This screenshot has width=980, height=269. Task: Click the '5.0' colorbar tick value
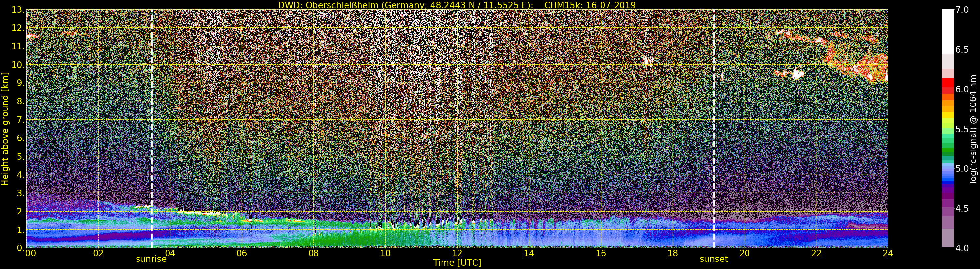coord(962,168)
